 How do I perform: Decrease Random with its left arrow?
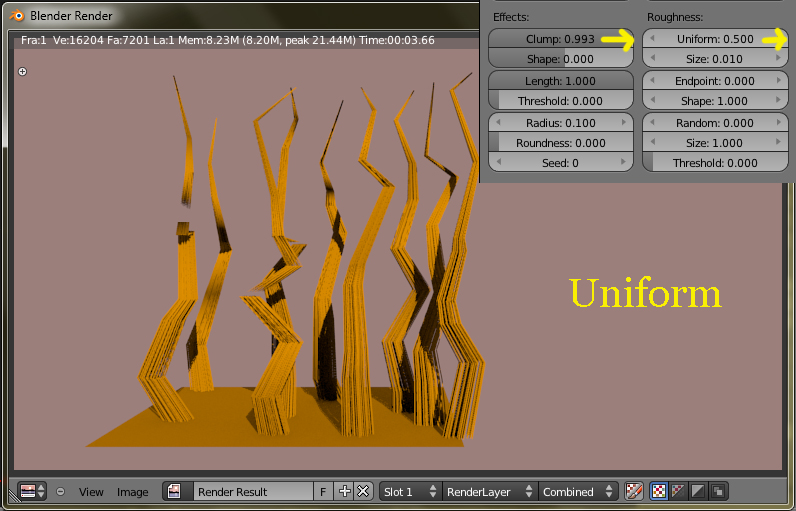pyautogui.click(x=652, y=122)
